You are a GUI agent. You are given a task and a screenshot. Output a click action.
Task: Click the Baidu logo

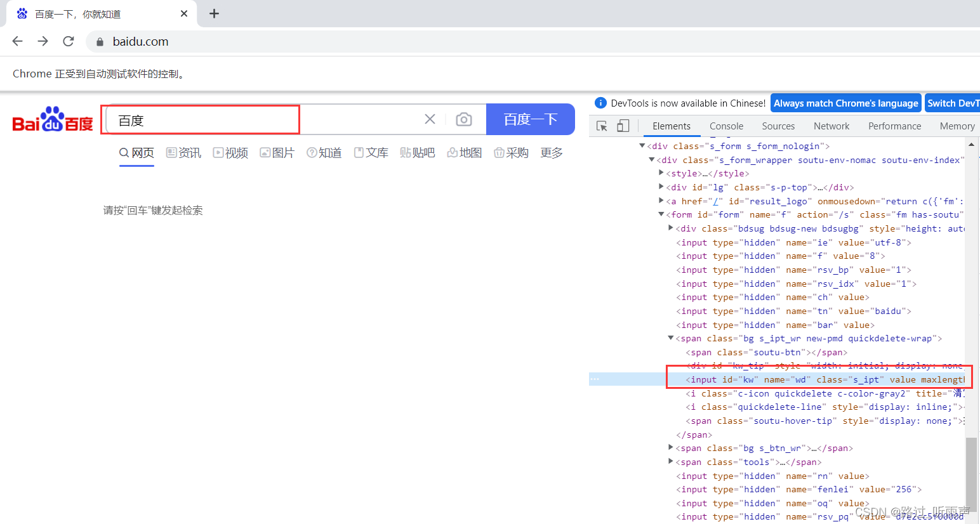pyautogui.click(x=53, y=119)
